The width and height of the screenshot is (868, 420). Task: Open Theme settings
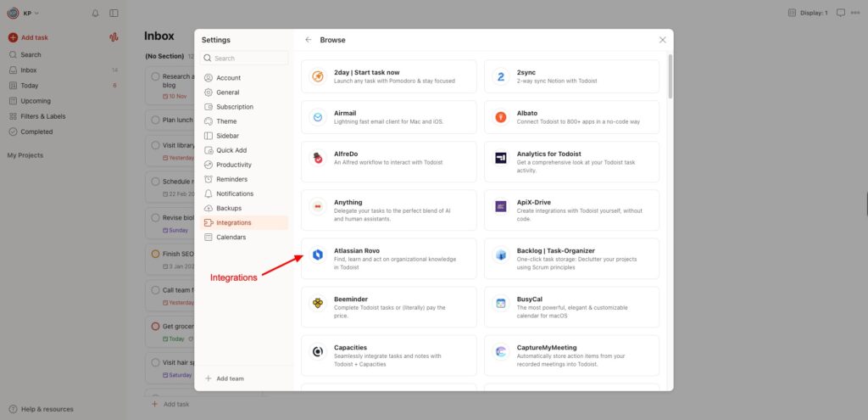pyautogui.click(x=244, y=121)
